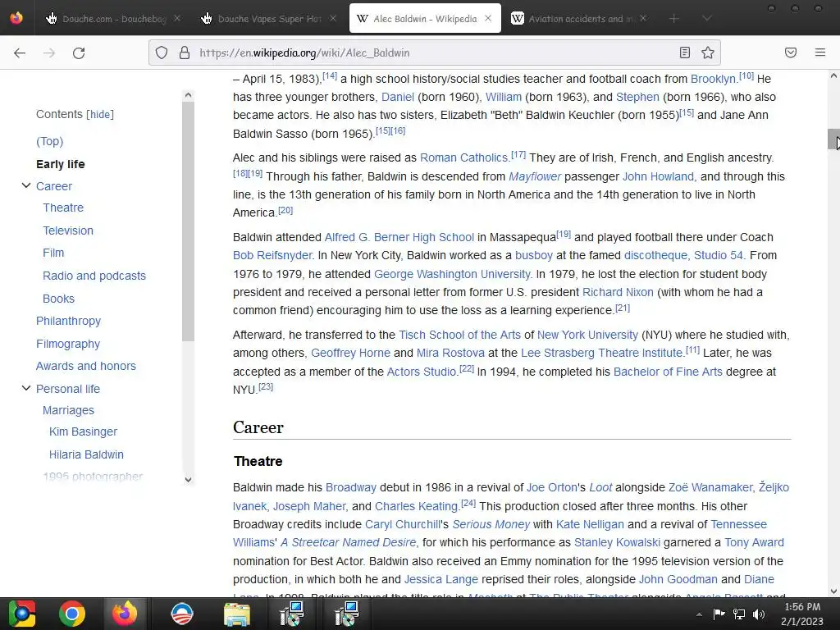Close the Aviation accidents tab
This screenshot has height=630, width=840.
pos(643,18)
